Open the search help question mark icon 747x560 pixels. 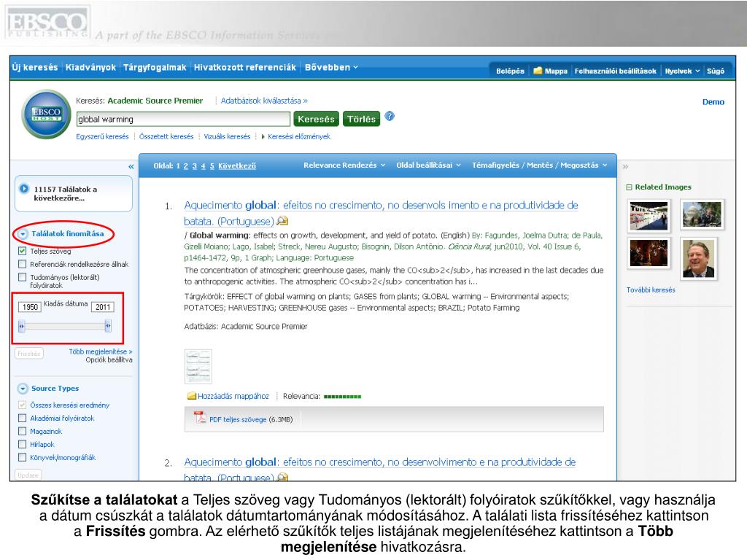[x=390, y=116]
